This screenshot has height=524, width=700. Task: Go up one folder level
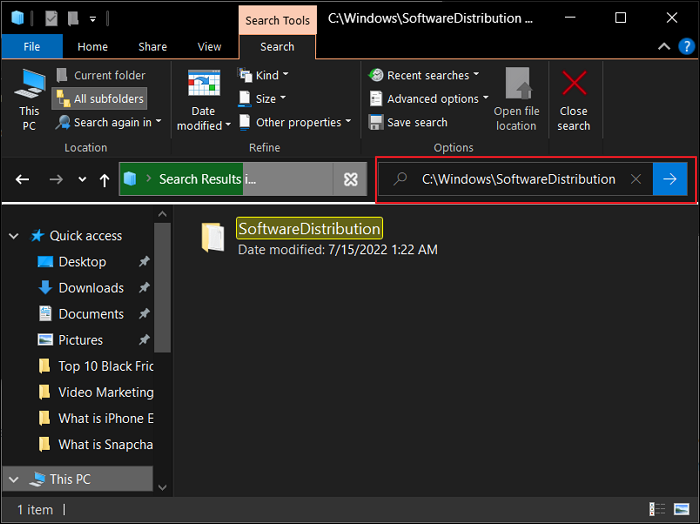point(104,180)
